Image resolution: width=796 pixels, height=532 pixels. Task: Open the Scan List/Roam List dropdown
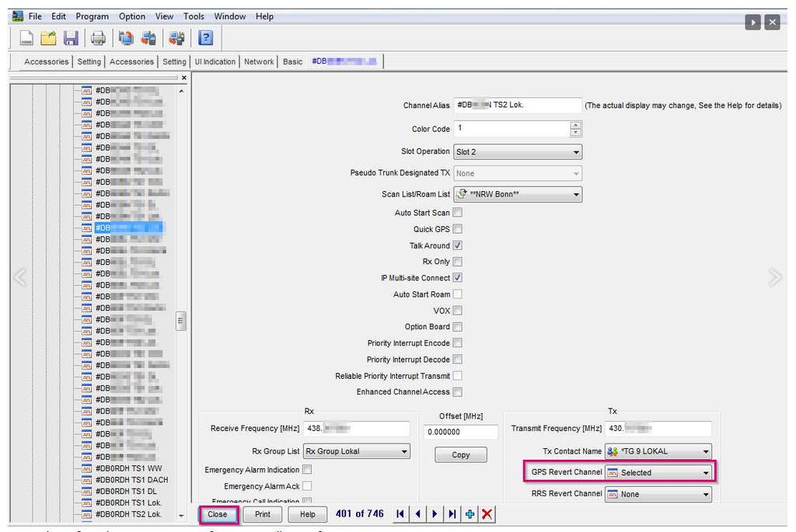click(518, 194)
